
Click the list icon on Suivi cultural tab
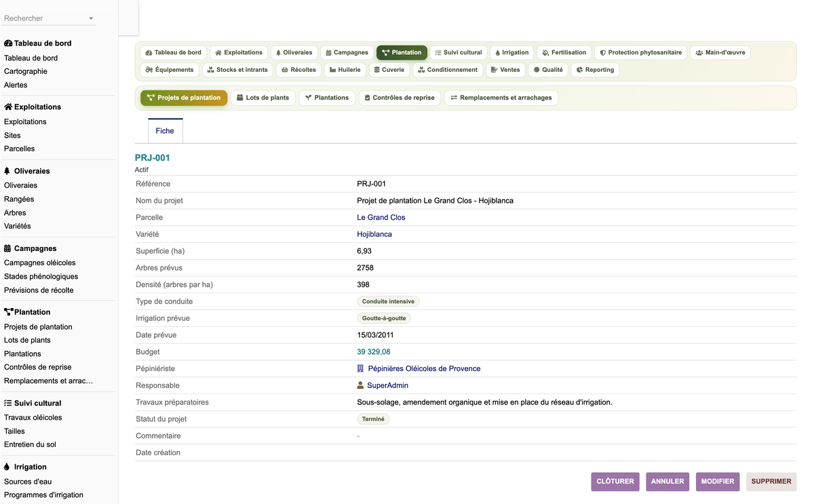click(438, 53)
